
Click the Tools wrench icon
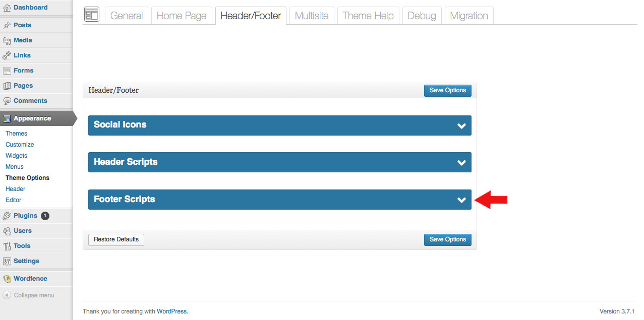7,246
